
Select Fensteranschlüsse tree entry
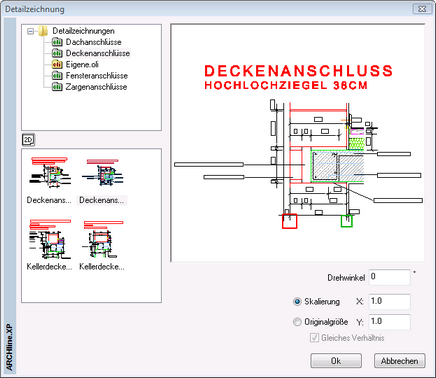[x=97, y=76]
